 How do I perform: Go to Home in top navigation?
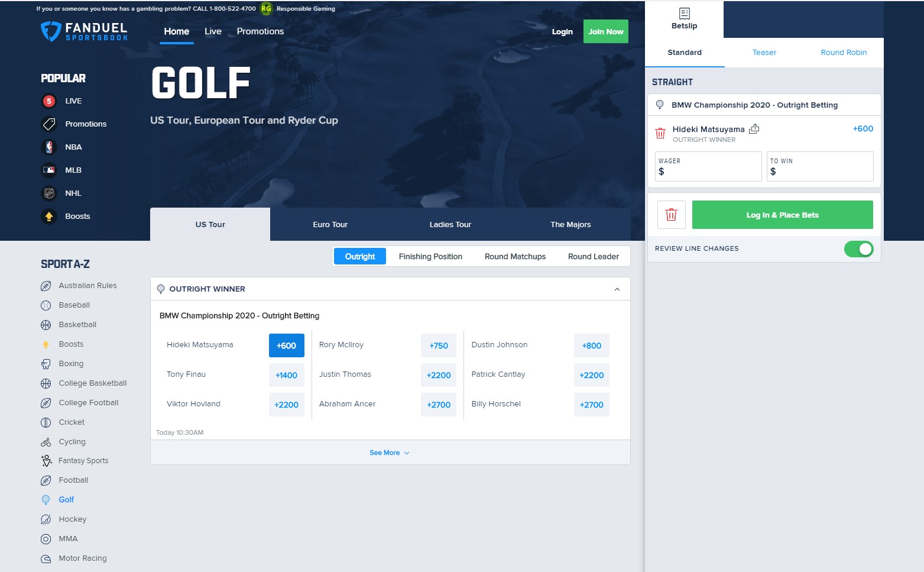[177, 31]
